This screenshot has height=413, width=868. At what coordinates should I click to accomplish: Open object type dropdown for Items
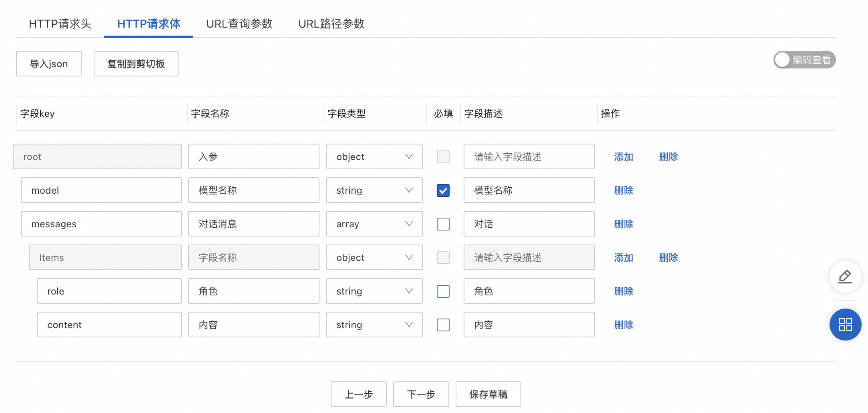pos(374,257)
